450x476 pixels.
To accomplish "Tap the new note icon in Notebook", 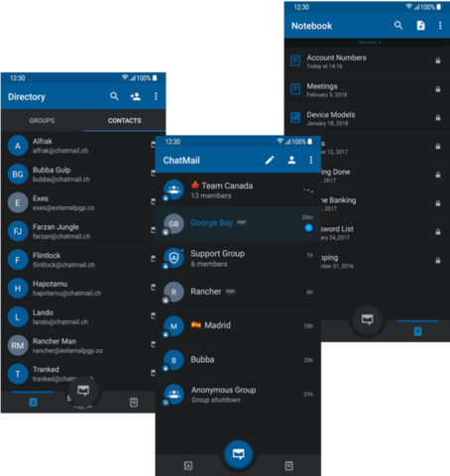I will pos(420,26).
